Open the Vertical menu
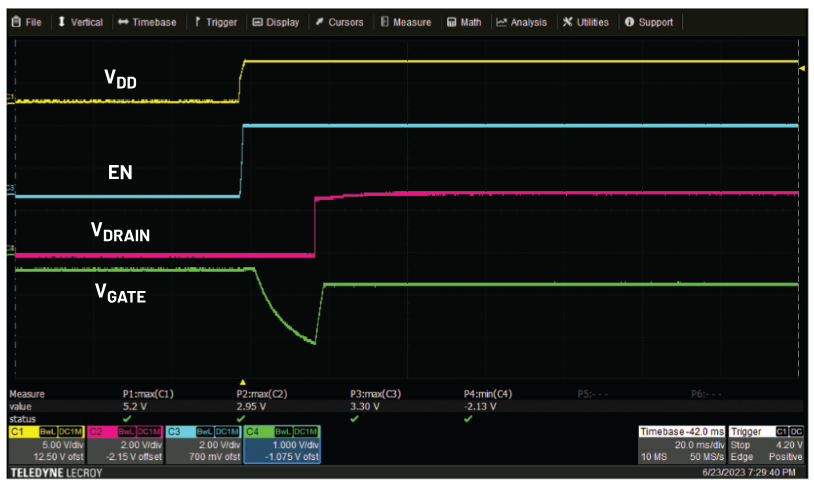The image size is (814, 486). point(80,22)
